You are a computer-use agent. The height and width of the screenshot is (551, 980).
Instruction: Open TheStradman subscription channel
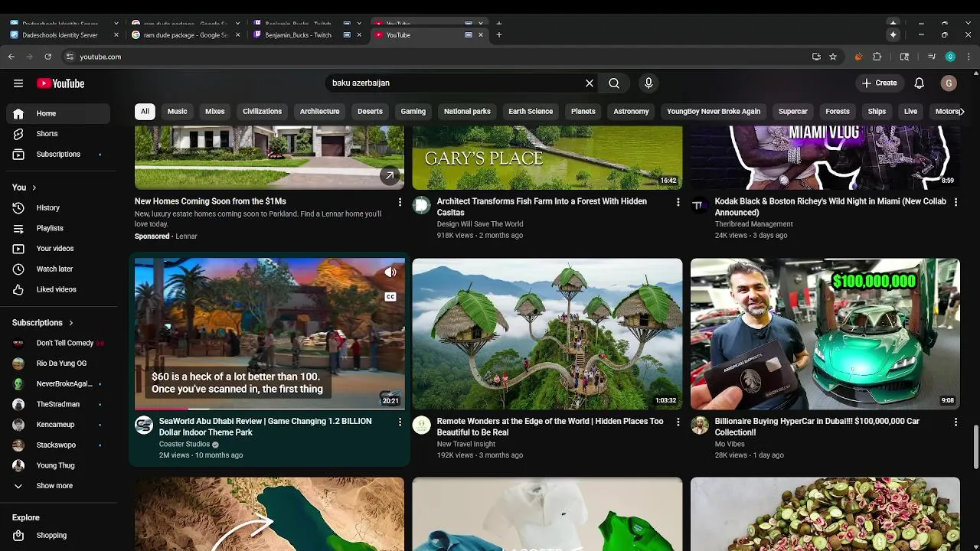click(x=58, y=404)
